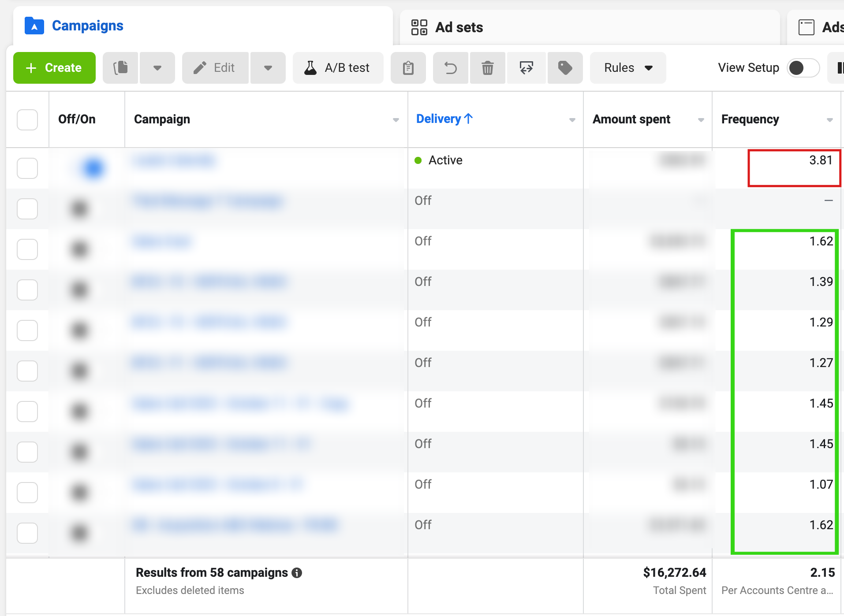Image resolution: width=844 pixels, height=616 pixels.
Task: Tick the select-all checkbox in the table header
Action: tap(27, 120)
